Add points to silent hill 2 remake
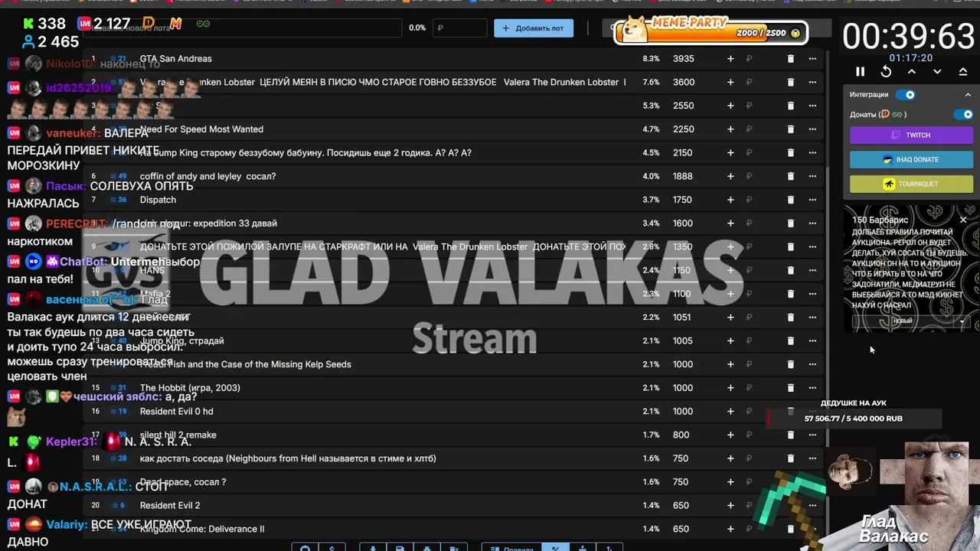The height and width of the screenshot is (551, 980). [x=730, y=435]
